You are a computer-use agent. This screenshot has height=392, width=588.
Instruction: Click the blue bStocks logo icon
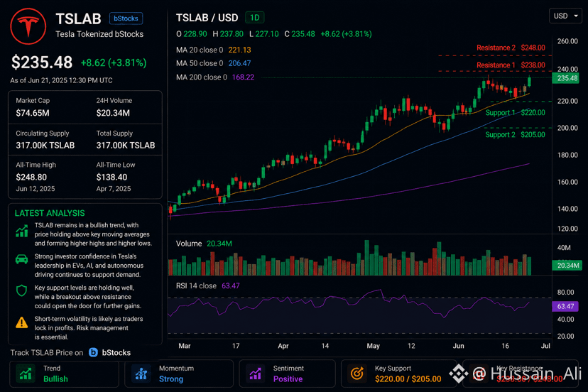[93, 353]
